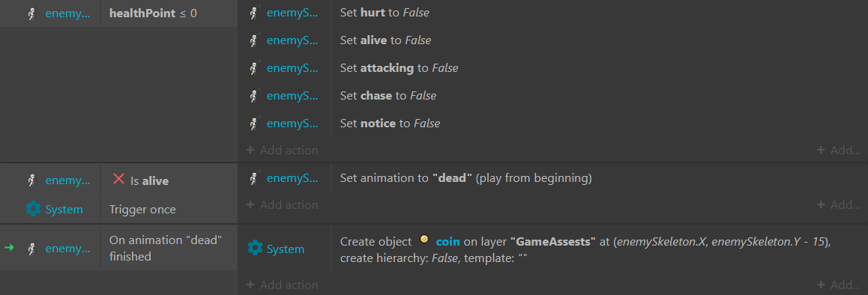Click skeleton icon on Set attacking action

tap(254, 68)
